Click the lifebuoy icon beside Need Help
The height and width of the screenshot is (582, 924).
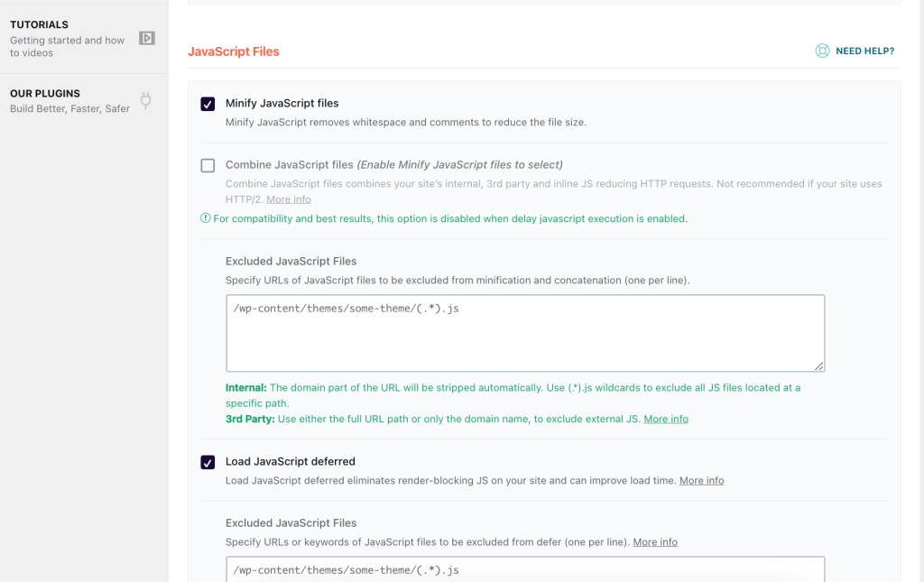pyautogui.click(x=822, y=51)
